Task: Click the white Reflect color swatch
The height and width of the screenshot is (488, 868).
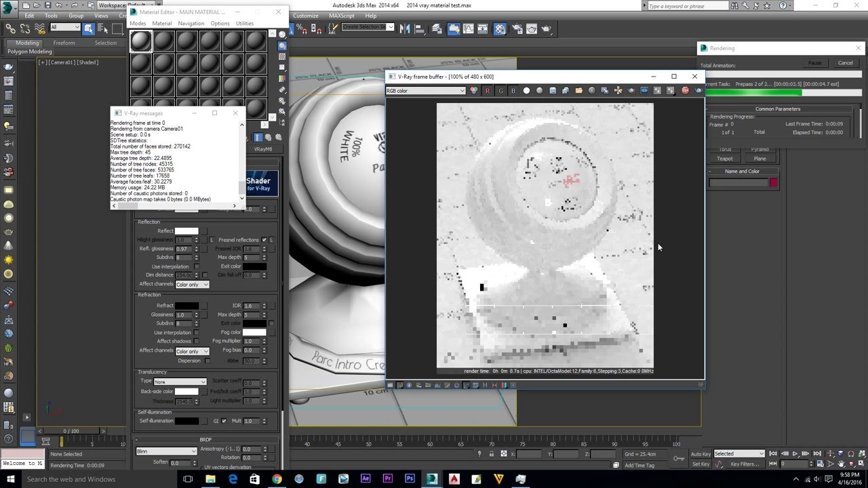Action: tap(186, 231)
